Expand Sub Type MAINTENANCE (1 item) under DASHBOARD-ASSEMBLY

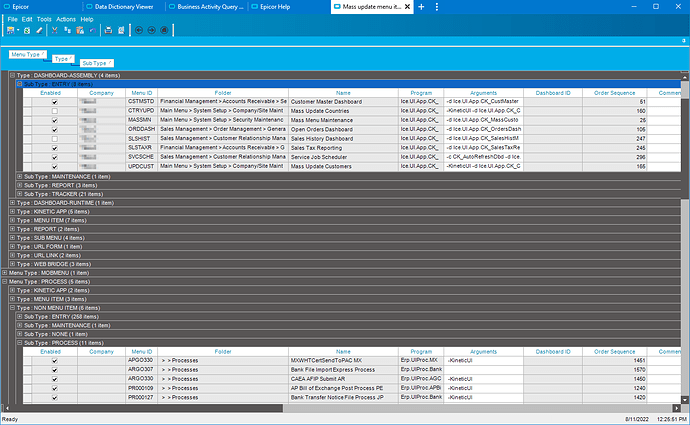coord(19,176)
